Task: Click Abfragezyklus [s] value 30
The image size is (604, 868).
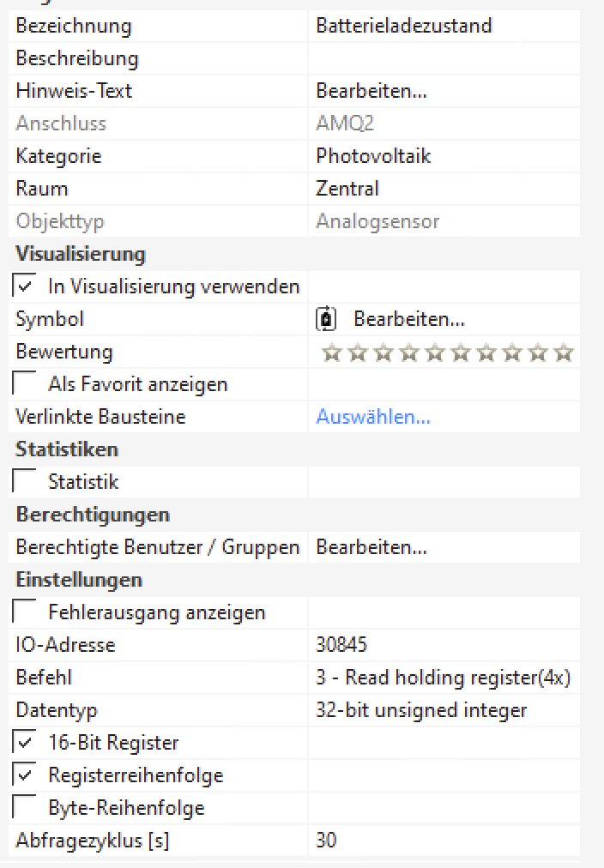Action: (x=444, y=841)
